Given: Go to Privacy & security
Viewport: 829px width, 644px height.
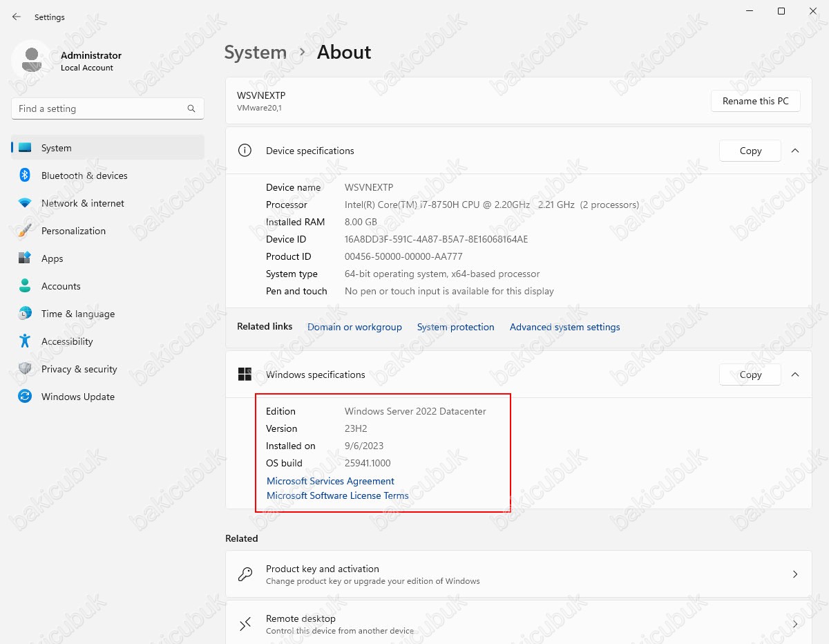Looking at the screenshot, I should pos(108,369).
